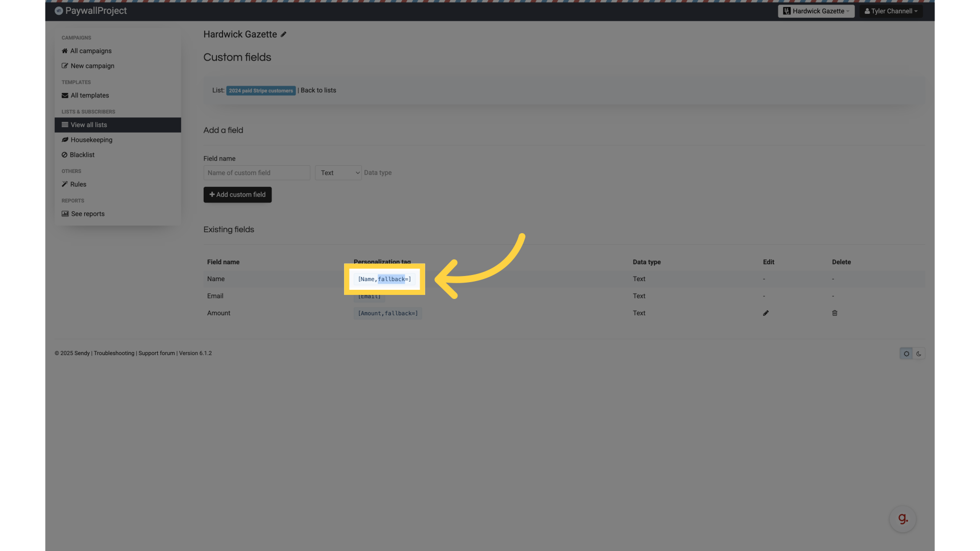Screen dimensions: 980x551
Task: Open the Text data type dropdown
Action: [x=338, y=173]
